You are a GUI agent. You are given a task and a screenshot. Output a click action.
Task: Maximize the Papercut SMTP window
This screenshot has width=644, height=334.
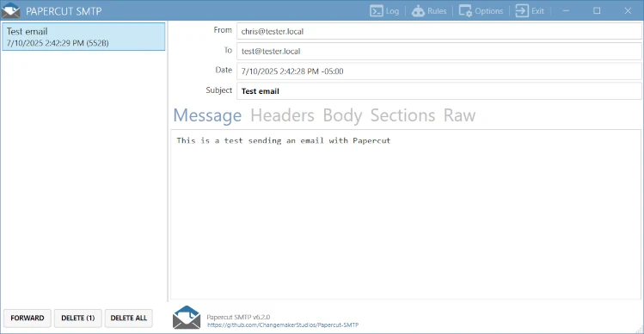click(x=597, y=11)
